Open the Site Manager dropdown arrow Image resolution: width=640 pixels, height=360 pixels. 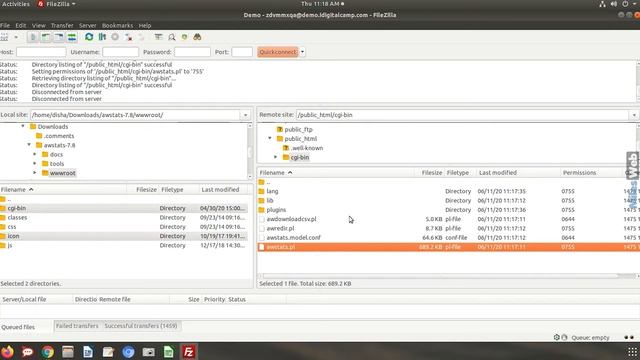16,37
